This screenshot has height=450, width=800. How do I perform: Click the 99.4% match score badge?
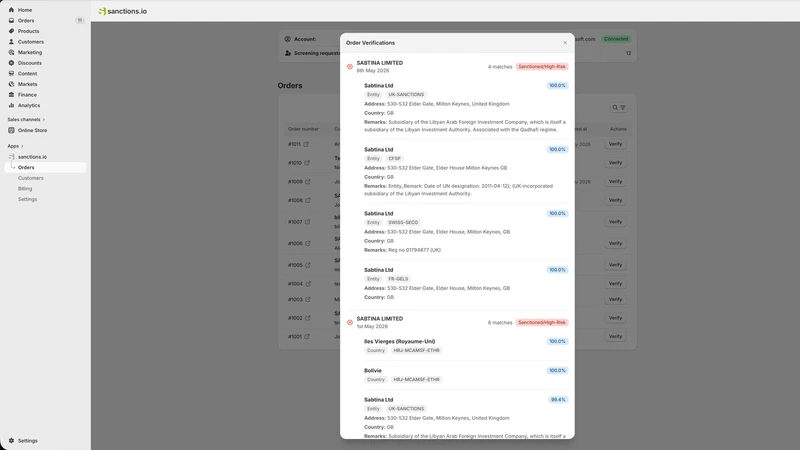tap(558, 400)
